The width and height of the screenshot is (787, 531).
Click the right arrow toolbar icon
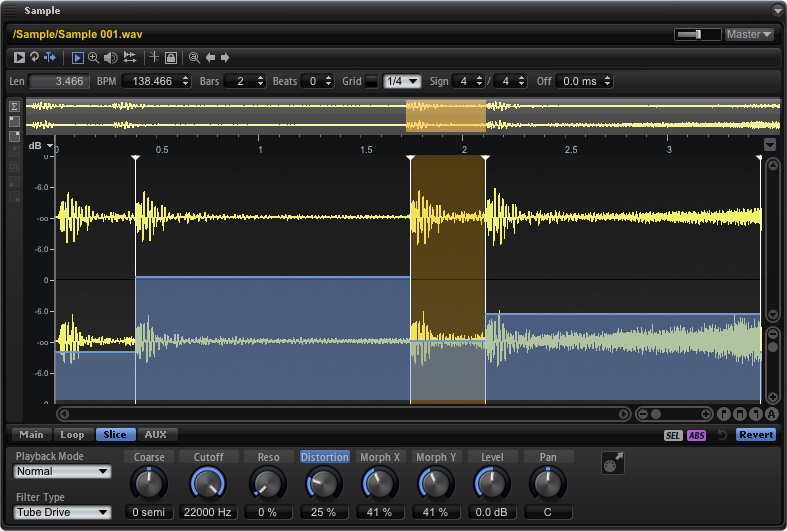[225, 58]
